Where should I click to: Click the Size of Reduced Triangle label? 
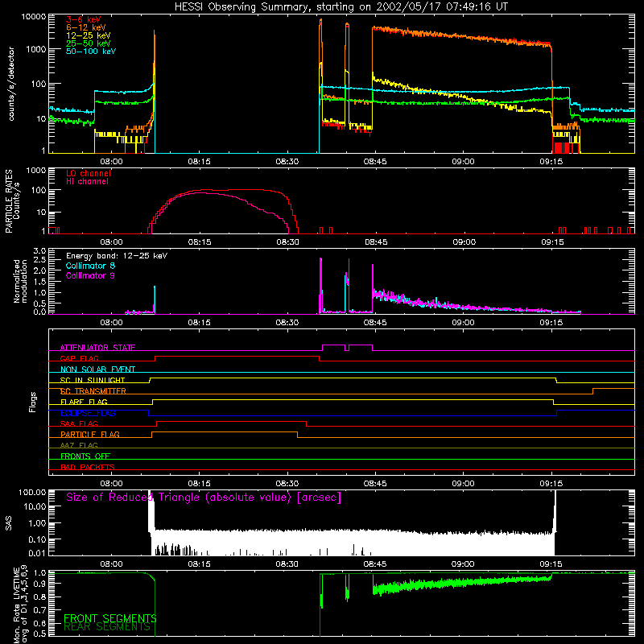204,497
